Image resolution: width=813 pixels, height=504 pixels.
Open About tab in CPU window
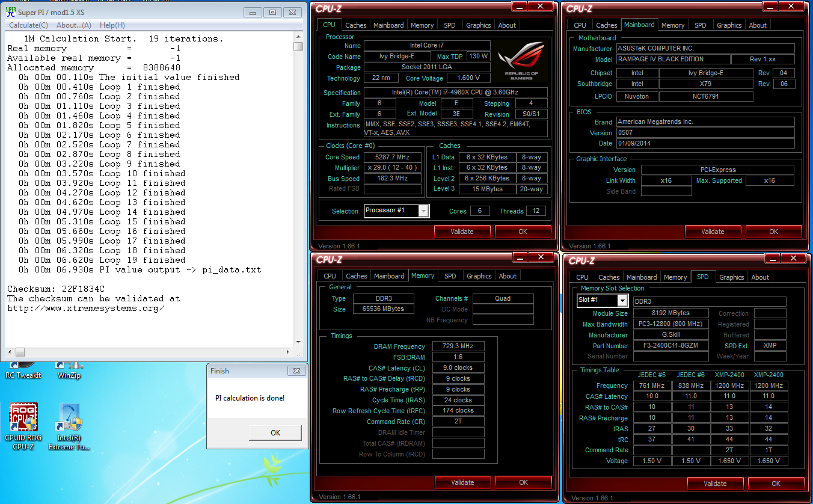coord(507,25)
